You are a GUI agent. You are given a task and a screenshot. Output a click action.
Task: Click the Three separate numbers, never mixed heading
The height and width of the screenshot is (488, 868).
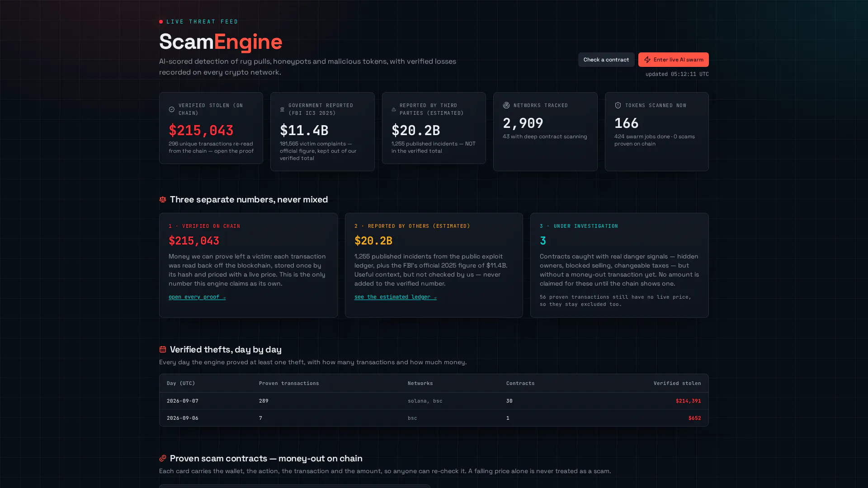click(x=249, y=199)
